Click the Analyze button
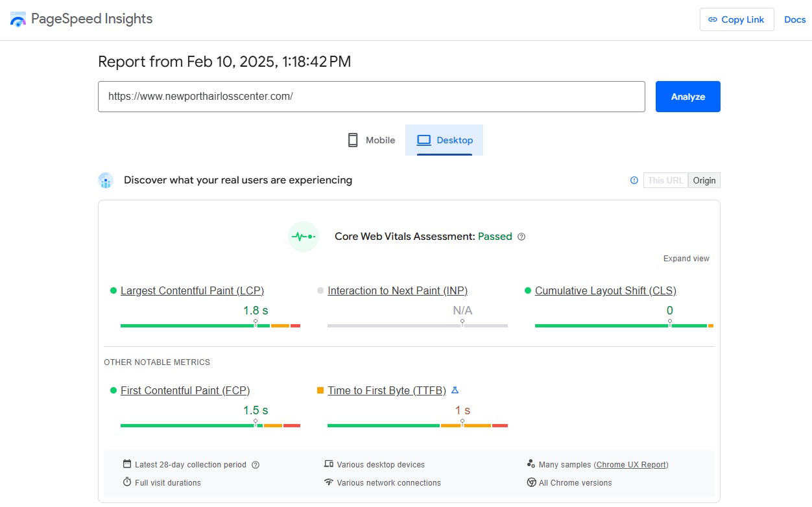Screen dimensions: 812x507 (x=688, y=97)
